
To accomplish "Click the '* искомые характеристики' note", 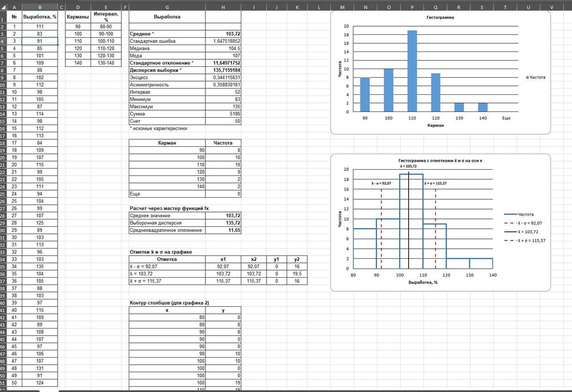I will (158, 129).
